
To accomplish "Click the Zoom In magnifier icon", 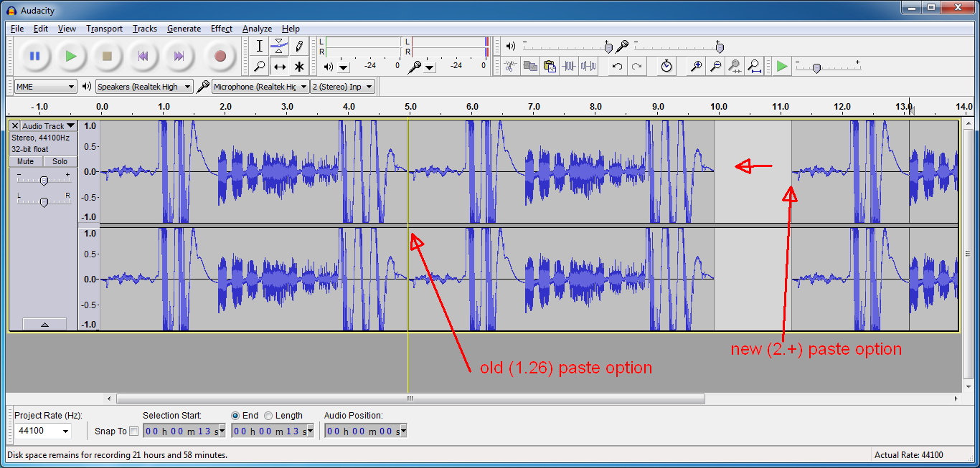I will pos(695,67).
